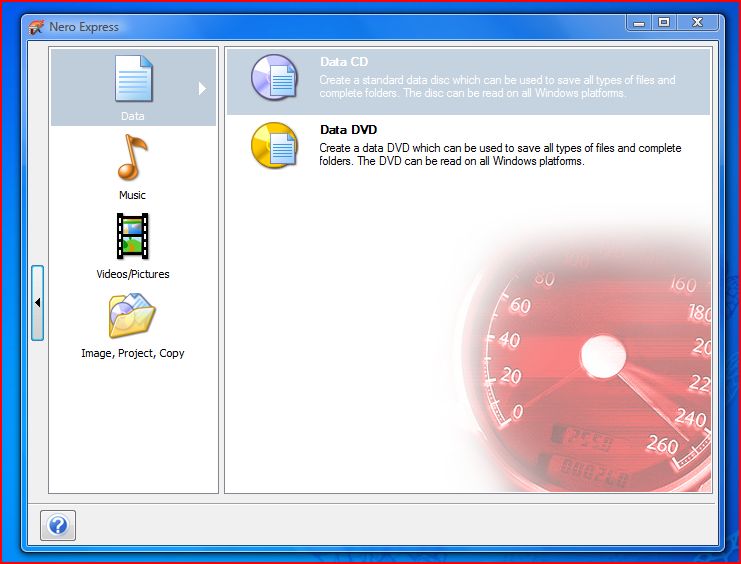Click the Data DVD description text
This screenshot has height=564, width=741.
click(x=500, y=155)
